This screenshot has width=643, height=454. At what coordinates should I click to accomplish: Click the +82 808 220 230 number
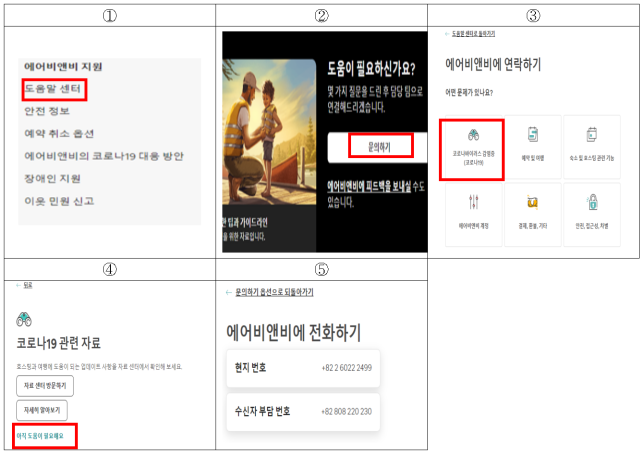point(347,411)
